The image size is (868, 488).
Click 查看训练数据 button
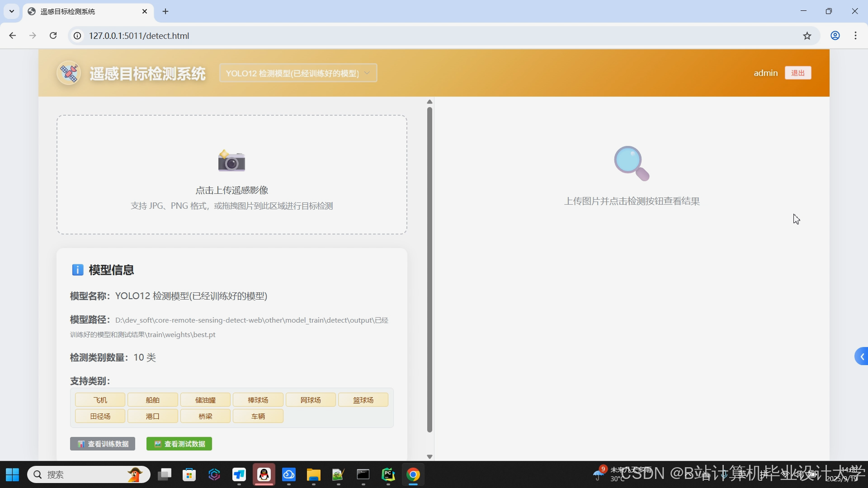pos(103,444)
